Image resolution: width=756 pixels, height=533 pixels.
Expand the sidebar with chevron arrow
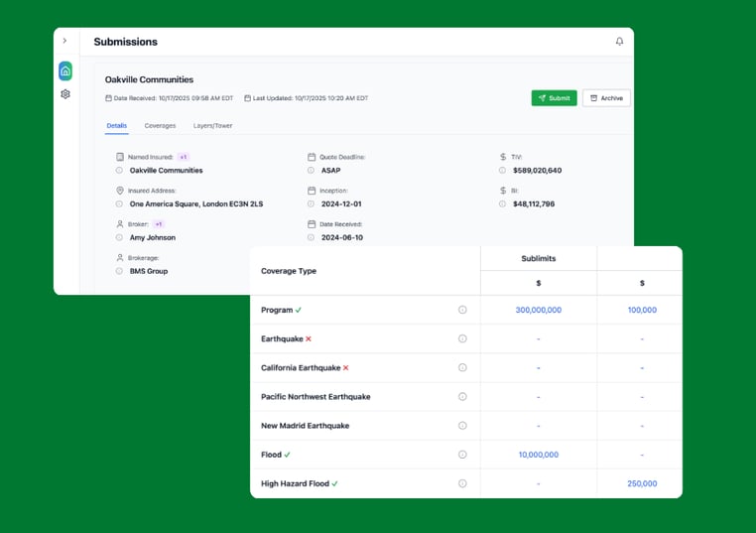click(x=65, y=41)
